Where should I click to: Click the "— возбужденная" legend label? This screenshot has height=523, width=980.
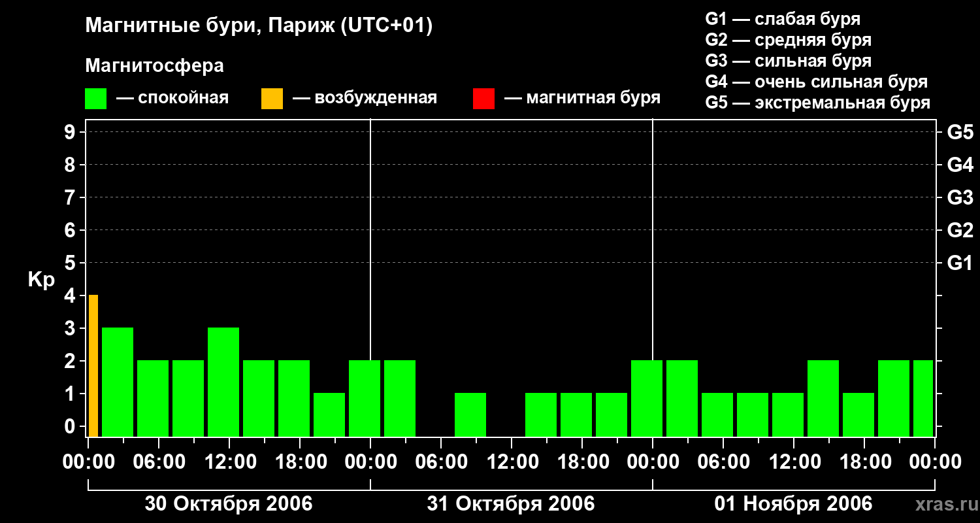coord(365,98)
